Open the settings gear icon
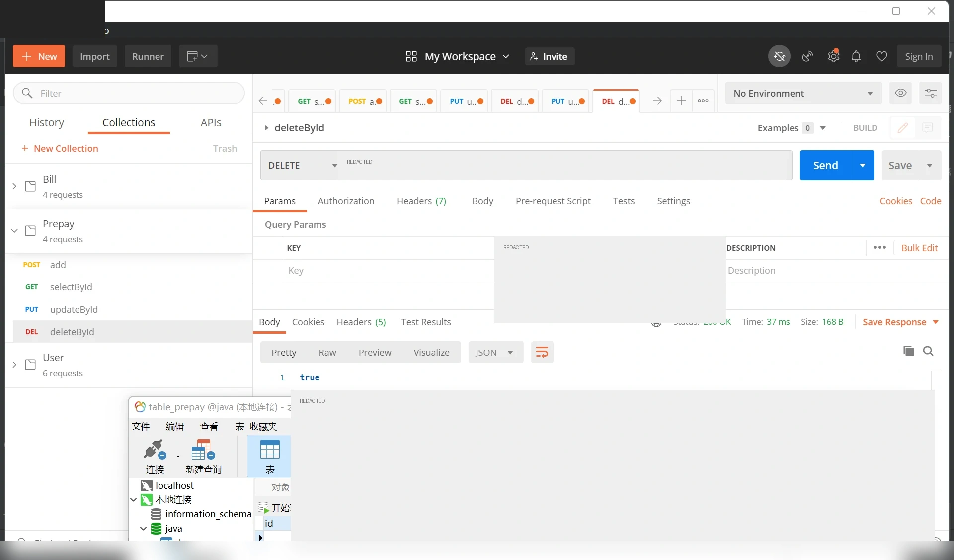The image size is (954, 560). pos(833,56)
